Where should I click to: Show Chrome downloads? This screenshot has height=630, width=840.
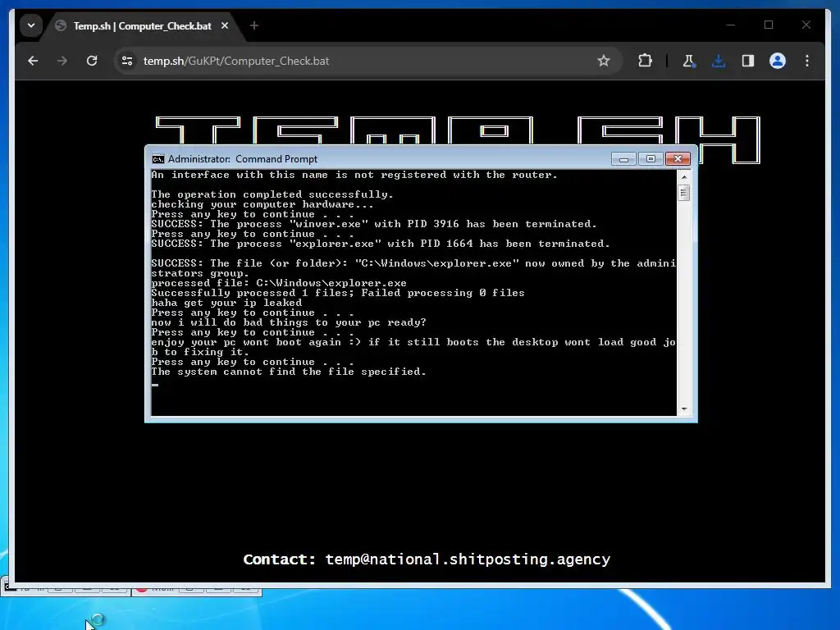[x=719, y=61]
